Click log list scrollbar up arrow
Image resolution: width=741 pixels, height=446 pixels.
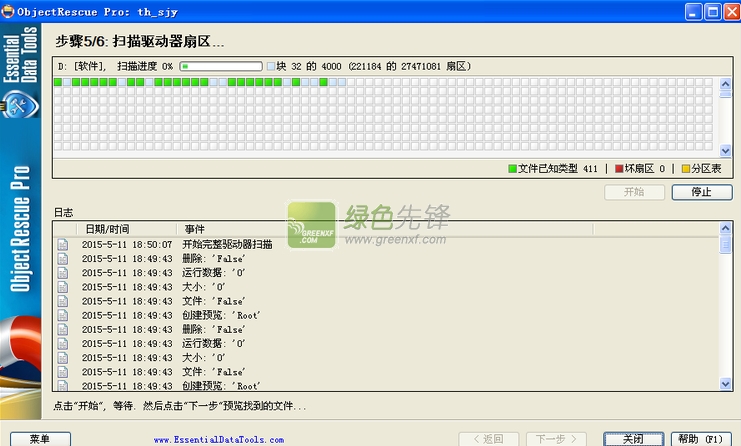point(725,228)
